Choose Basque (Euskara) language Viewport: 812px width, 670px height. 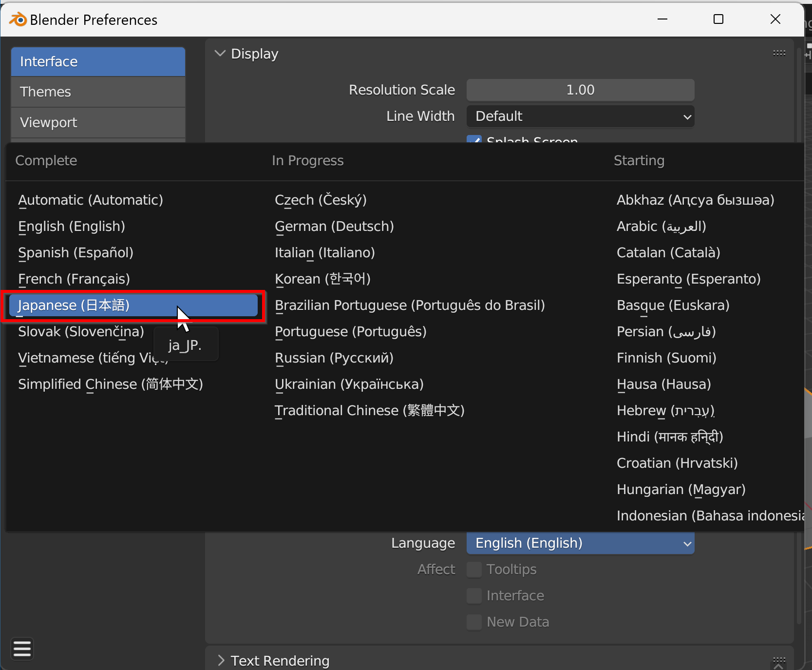(x=673, y=306)
